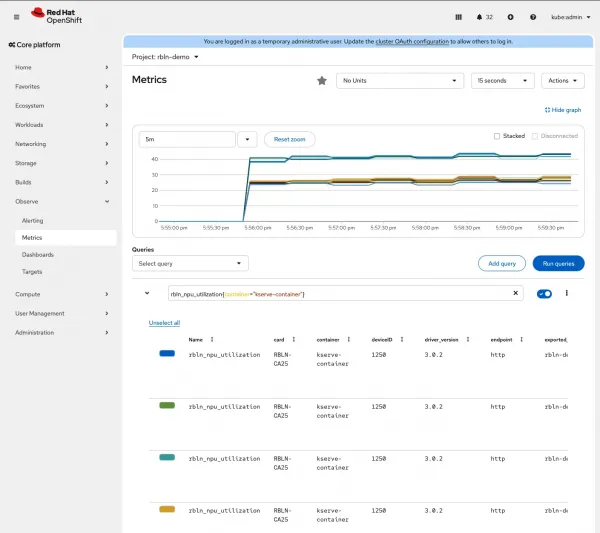
Task: Sort table by driver_version column
Action: pos(468,339)
